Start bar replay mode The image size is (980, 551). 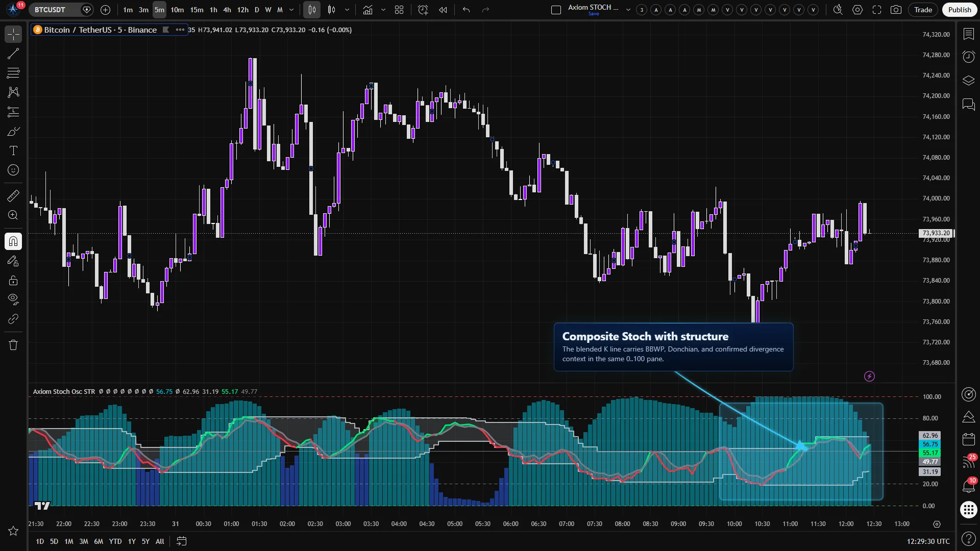(x=443, y=10)
